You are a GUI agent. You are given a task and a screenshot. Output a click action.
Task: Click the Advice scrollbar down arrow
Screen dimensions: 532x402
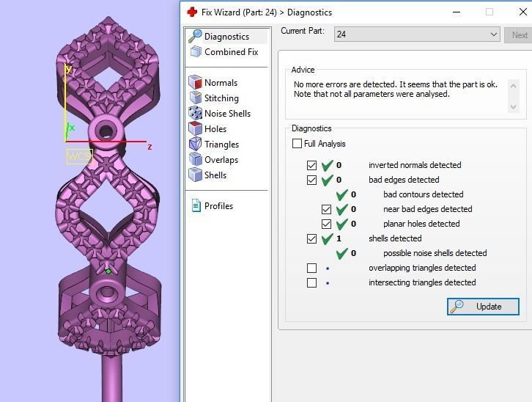tap(514, 106)
